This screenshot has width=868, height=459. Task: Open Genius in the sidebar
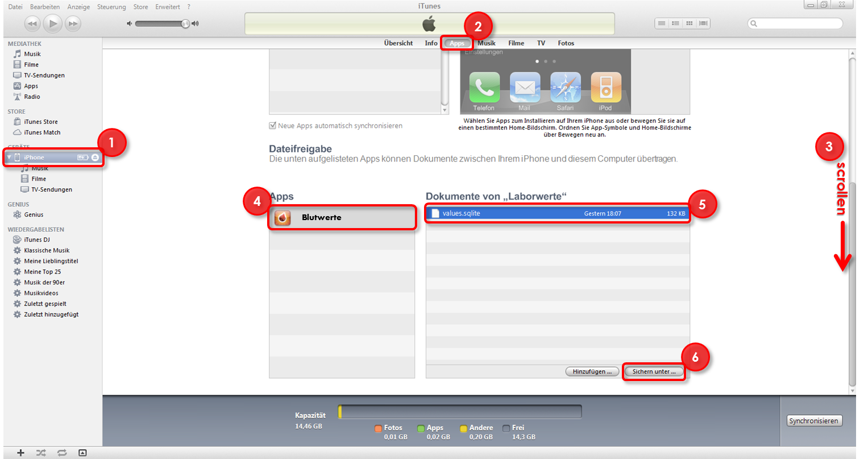(x=34, y=214)
